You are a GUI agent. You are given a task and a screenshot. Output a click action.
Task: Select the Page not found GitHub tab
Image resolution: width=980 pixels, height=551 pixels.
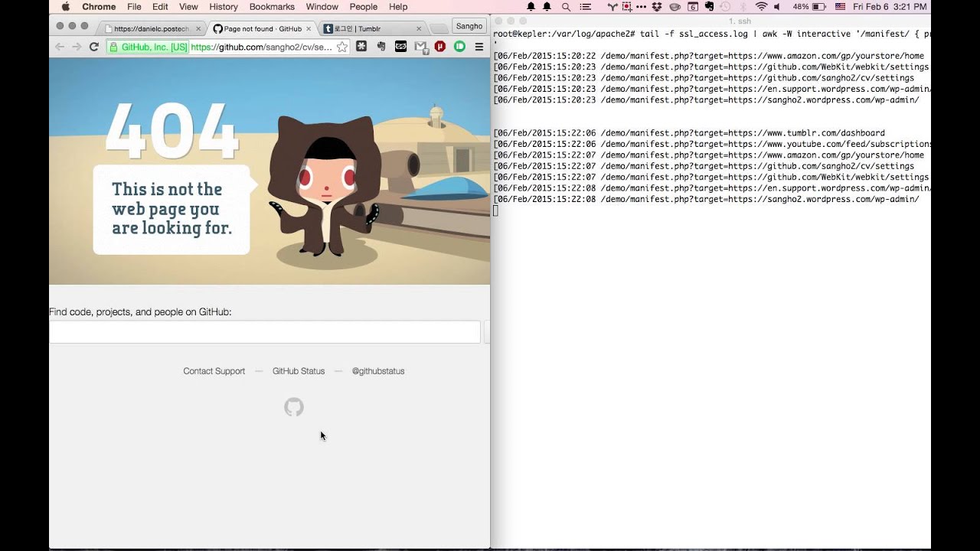(262, 28)
